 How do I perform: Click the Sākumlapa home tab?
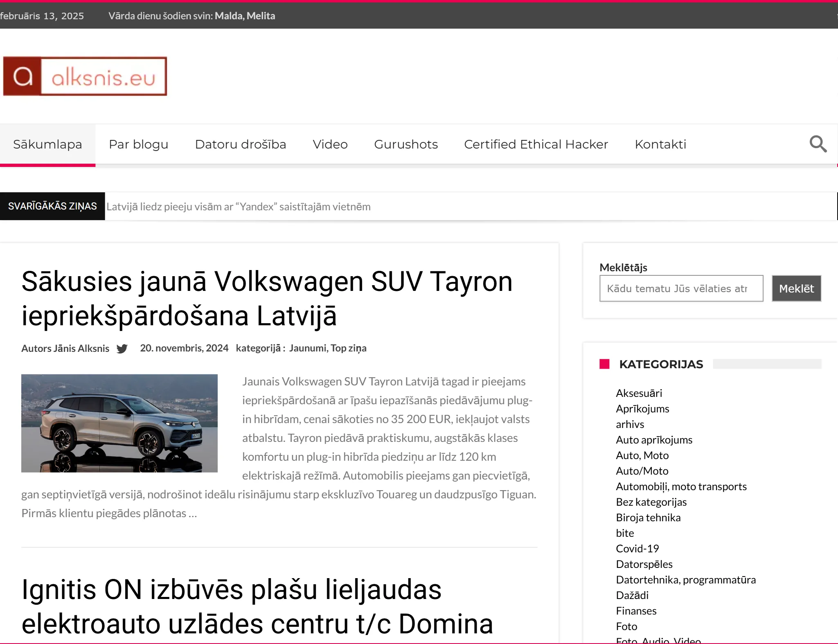click(47, 144)
